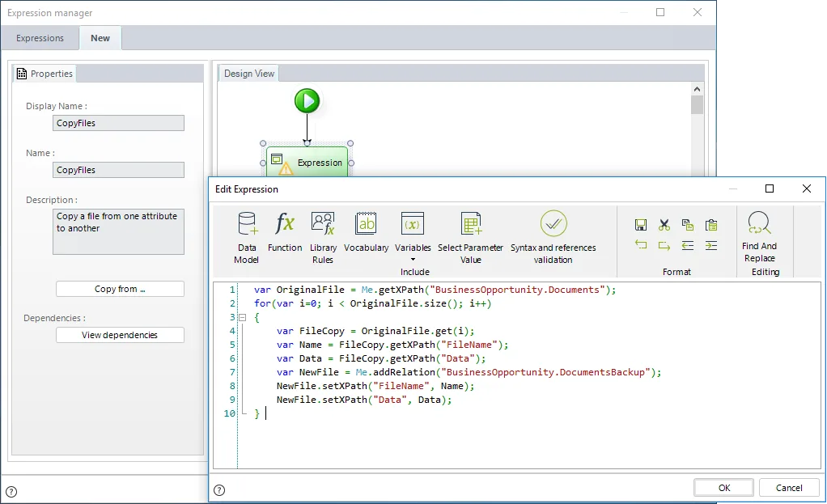This screenshot has height=504, width=827.
Task: Click "var FileCopy" on line 4
Action: pos(310,331)
